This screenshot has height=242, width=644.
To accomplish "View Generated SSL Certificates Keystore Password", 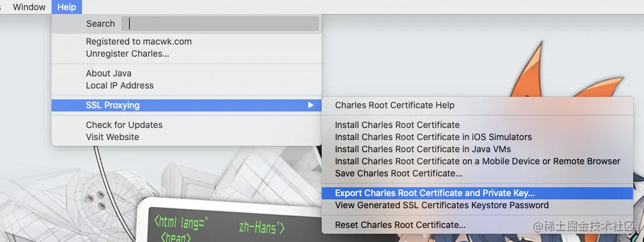I will 477,205.
